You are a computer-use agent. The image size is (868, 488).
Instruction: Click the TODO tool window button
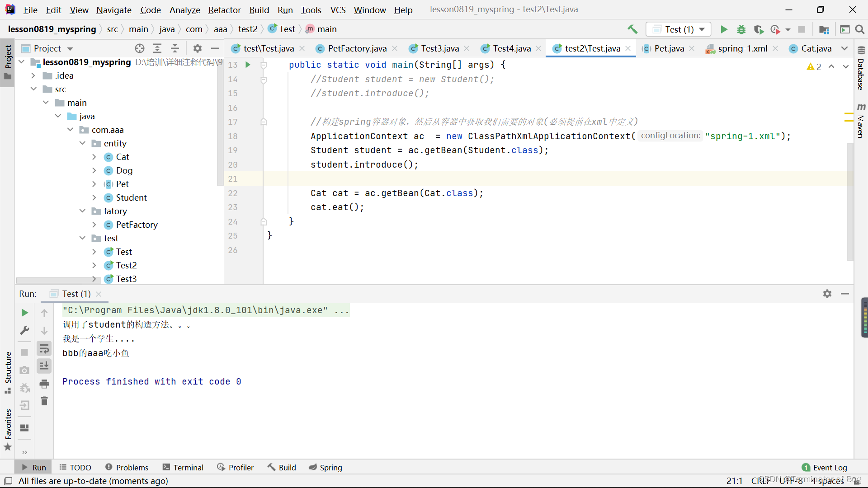[75, 467]
